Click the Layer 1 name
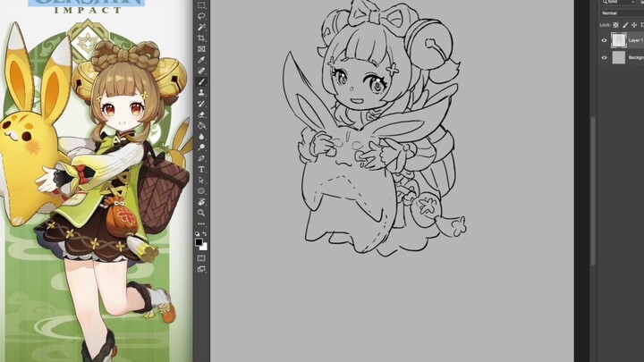 636,40
